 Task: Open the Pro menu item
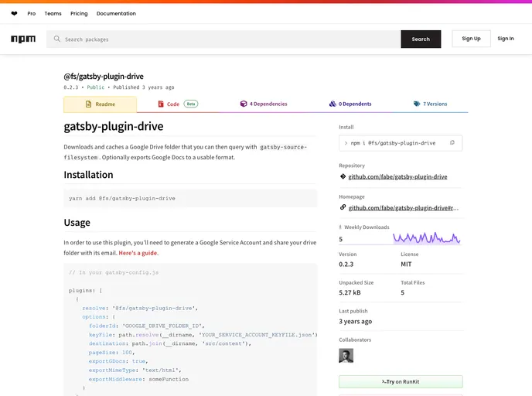click(32, 14)
